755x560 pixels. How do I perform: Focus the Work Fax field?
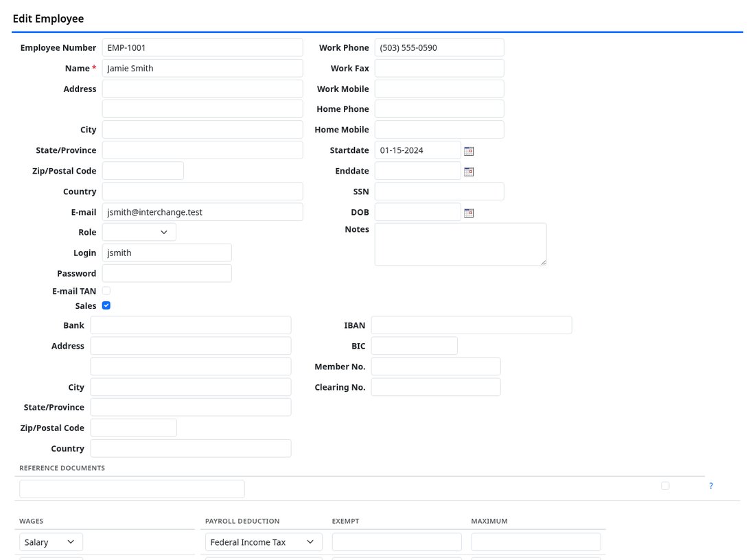439,68
